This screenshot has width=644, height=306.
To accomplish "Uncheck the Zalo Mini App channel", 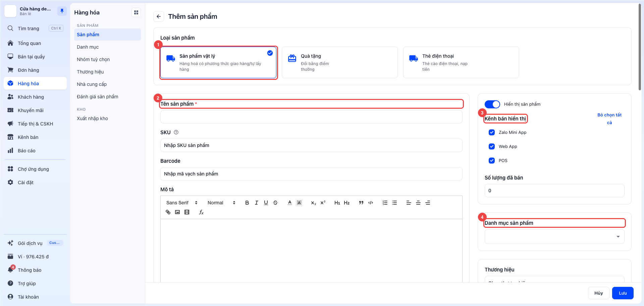I will click(492, 132).
